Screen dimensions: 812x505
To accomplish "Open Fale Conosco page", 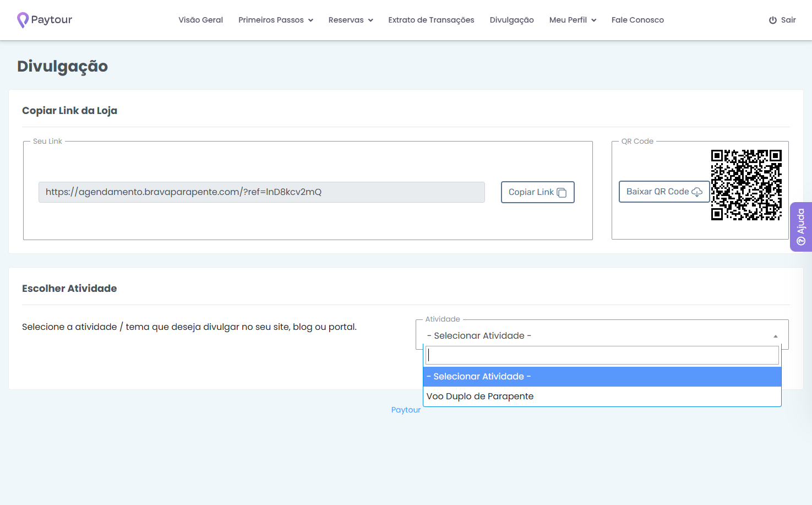I will [637, 20].
